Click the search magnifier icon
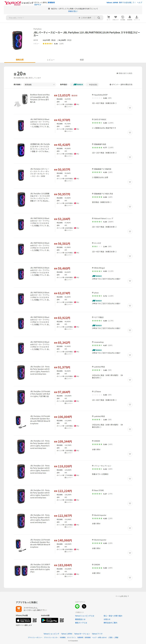This screenshot has width=146, height=644. tap(99, 18)
